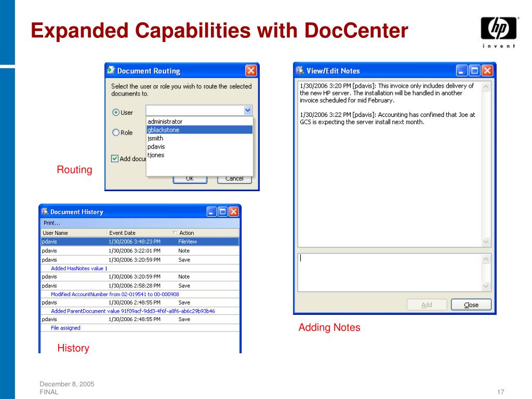
Task: Select the 3:20:59 PM Note history row
Action: click(140, 277)
